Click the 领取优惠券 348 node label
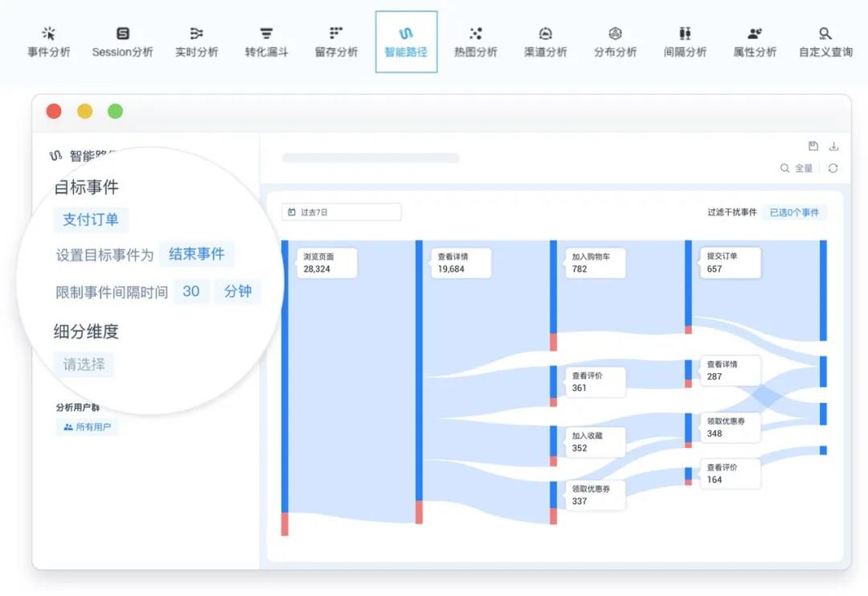Screen dimensions: 868x596 [x=731, y=428]
